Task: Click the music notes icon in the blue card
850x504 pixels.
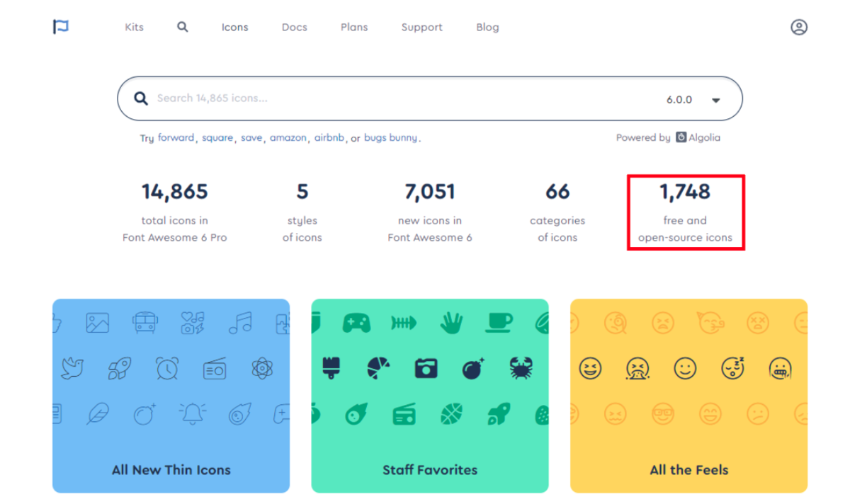Action: click(x=240, y=323)
